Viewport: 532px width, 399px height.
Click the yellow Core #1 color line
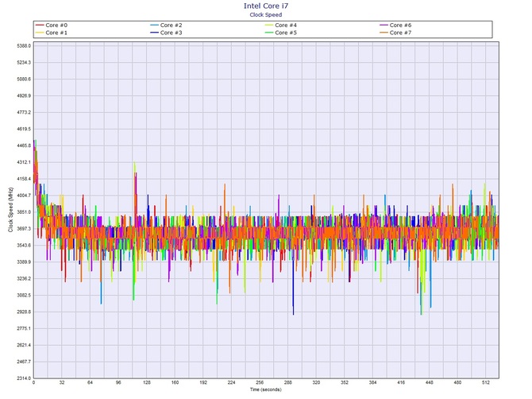[40, 33]
